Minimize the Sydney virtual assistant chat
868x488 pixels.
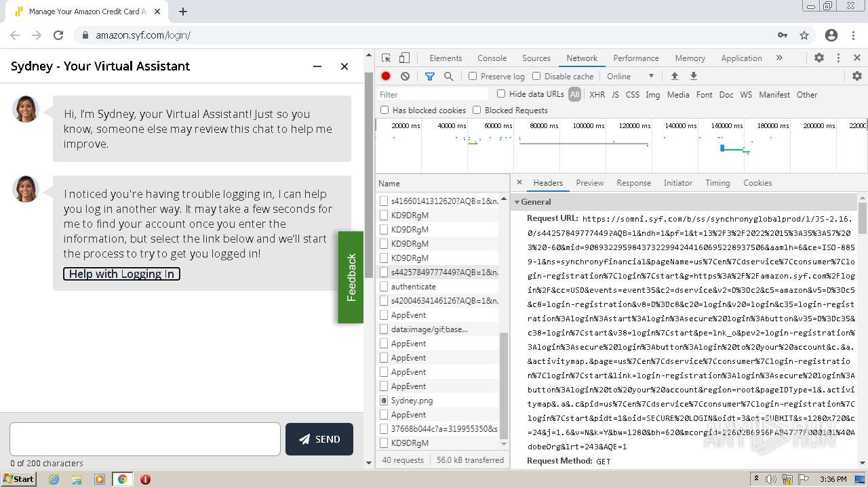pos(317,66)
